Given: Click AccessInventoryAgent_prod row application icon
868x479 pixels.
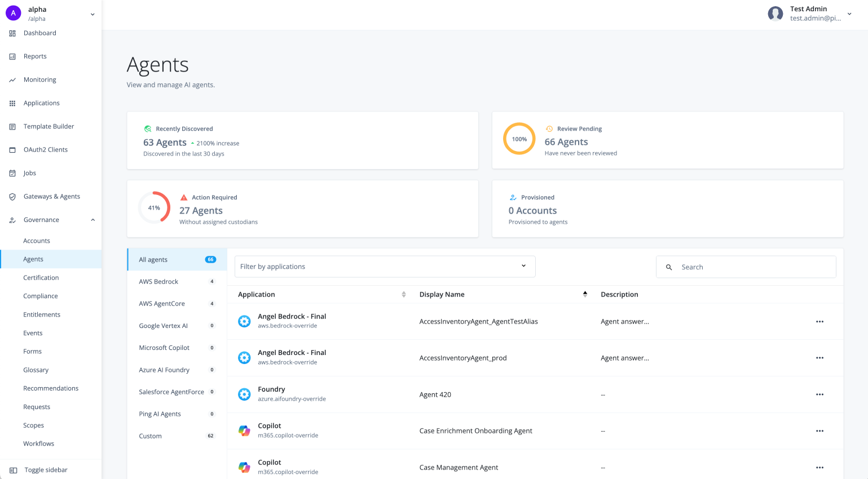Looking at the screenshot, I should click(x=244, y=358).
